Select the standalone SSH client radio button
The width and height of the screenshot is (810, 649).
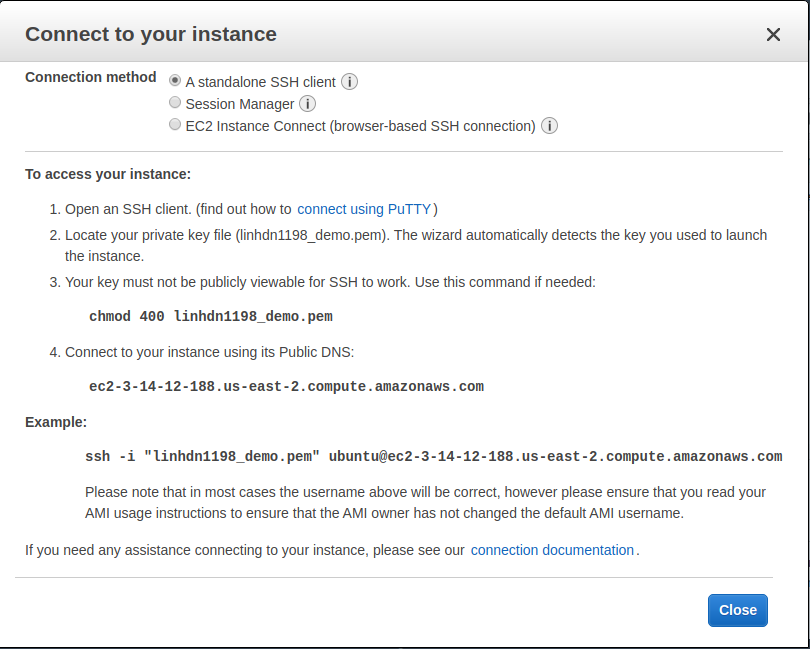point(175,80)
